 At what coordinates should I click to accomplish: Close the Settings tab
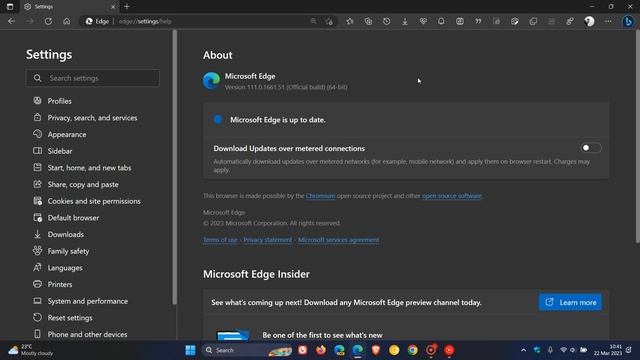click(113, 7)
